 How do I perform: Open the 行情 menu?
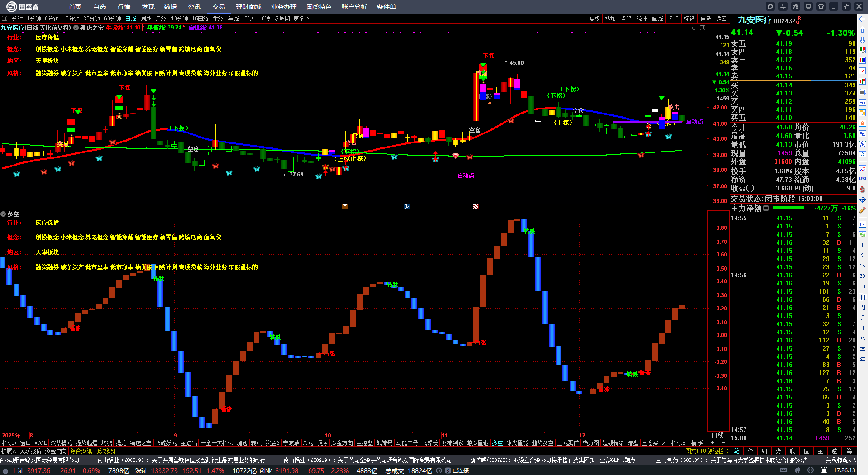[x=124, y=7]
